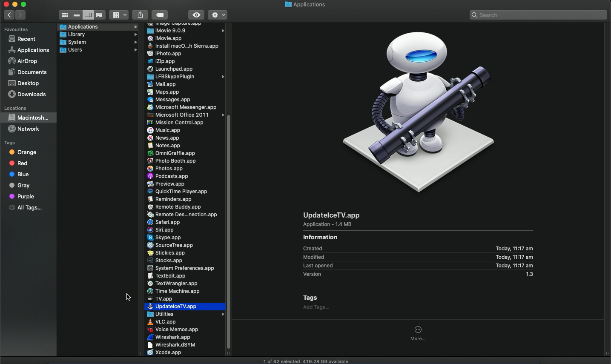Select Wireshark.dSYM file in the list
The height and width of the screenshot is (364, 611).
tap(185, 345)
